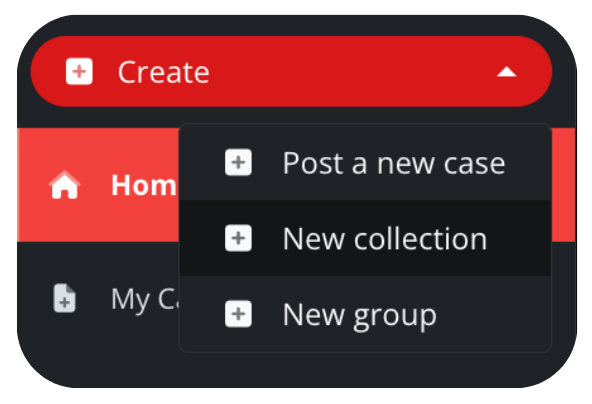Image resolution: width=592 pixels, height=404 pixels.
Task: Click plus icon beside New collection
Action: pyautogui.click(x=238, y=238)
